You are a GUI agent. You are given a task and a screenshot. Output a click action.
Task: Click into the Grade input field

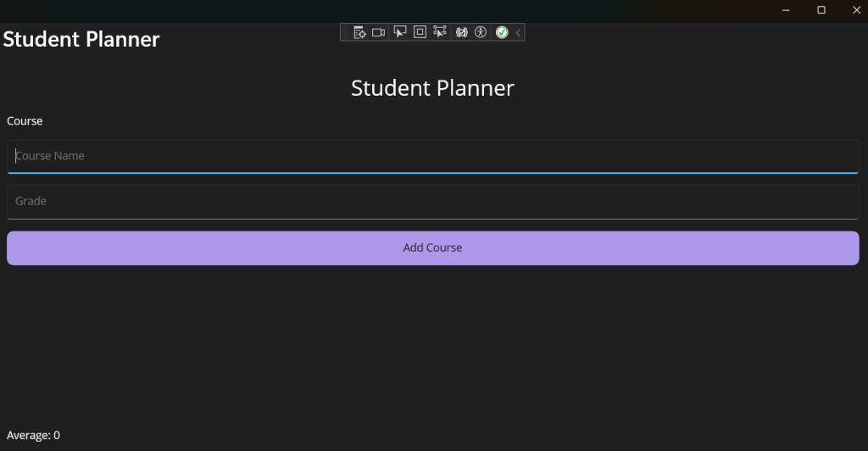(x=433, y=202)
